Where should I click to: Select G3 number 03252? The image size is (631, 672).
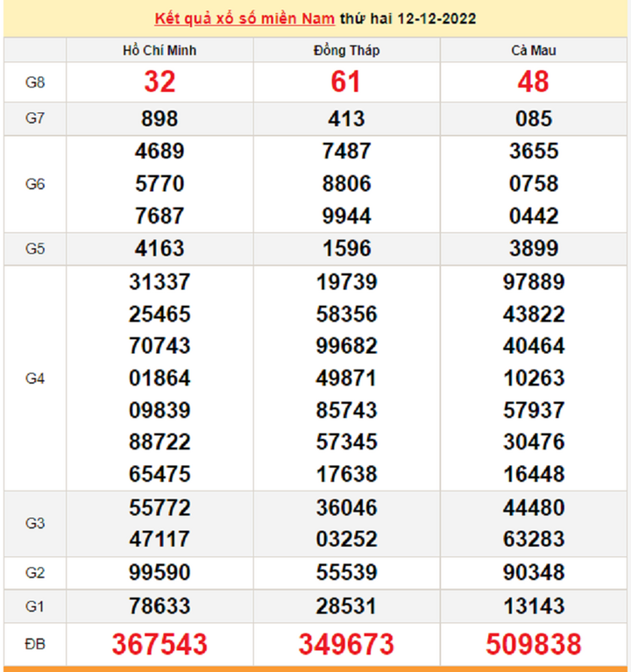(x=346, y=539)
